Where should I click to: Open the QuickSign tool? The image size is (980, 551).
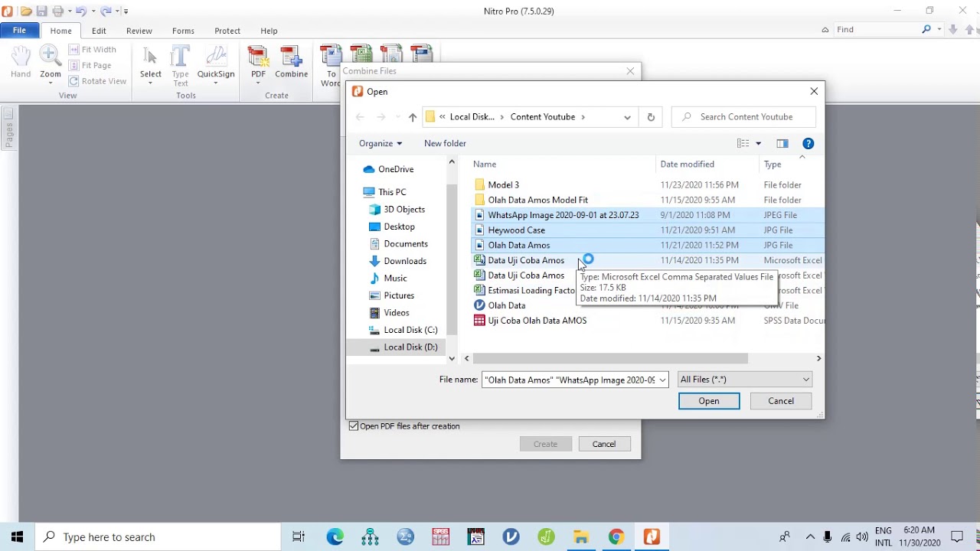tap(216, 61)
